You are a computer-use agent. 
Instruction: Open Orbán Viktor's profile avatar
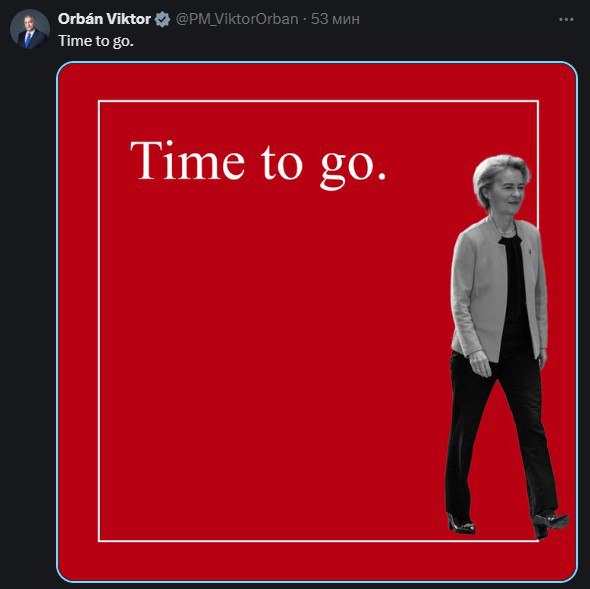point(30,29)
